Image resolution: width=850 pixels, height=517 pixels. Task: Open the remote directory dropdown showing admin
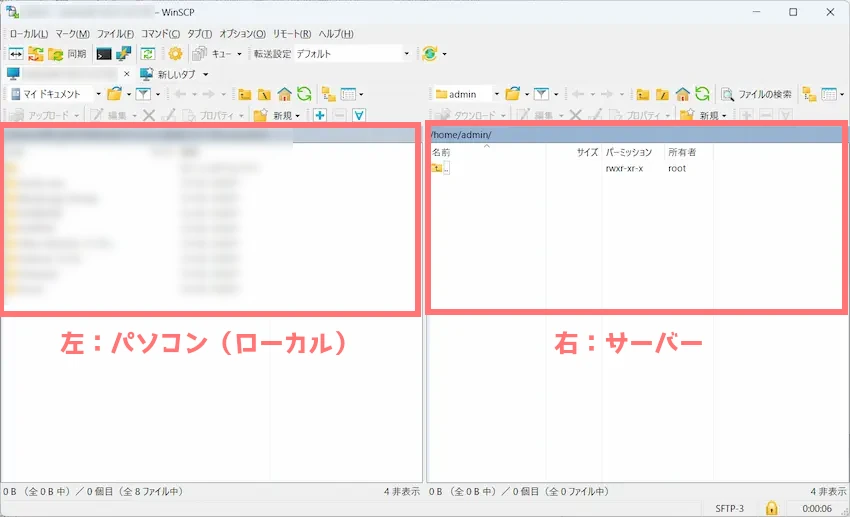[467, 94]
